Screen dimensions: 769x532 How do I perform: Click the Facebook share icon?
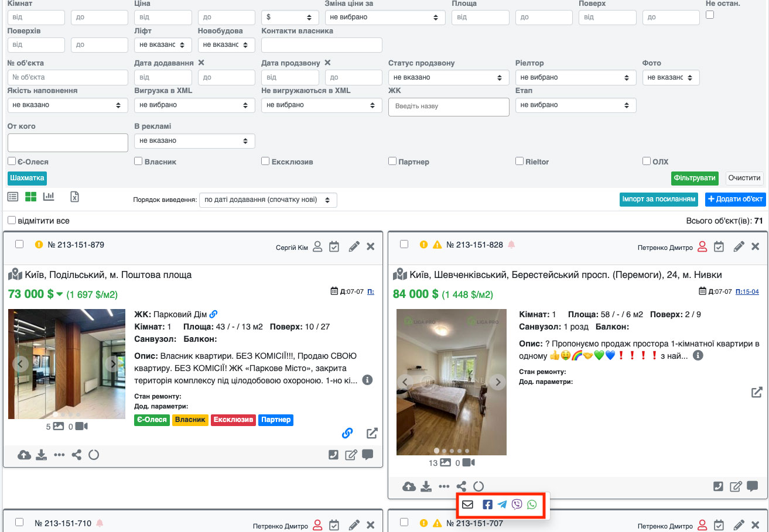tap(487, 504)
